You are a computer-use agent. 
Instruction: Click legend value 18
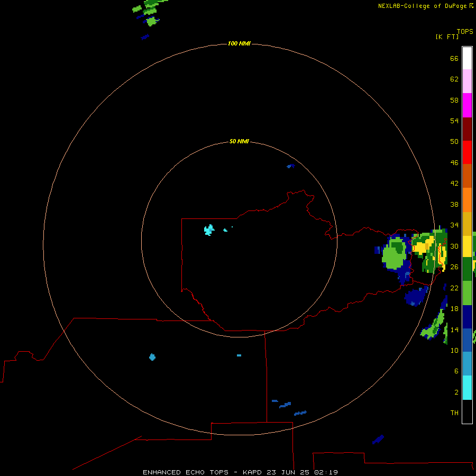point(454,309)
